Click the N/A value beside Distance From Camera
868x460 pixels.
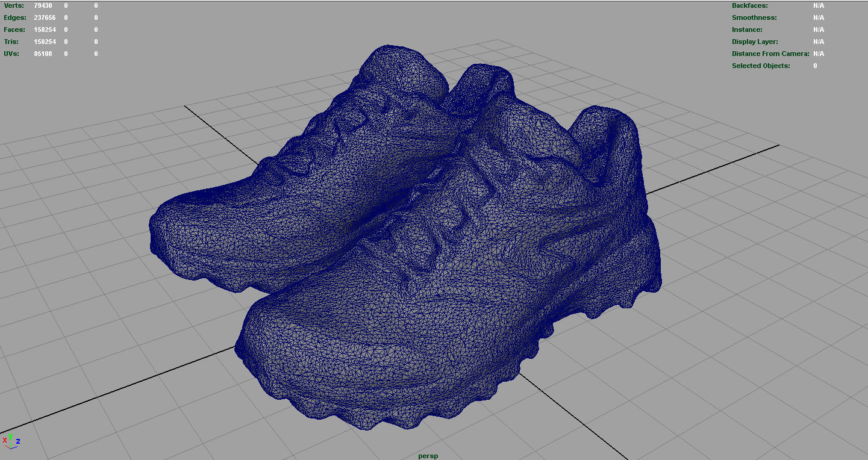click(x=819, y=54)
